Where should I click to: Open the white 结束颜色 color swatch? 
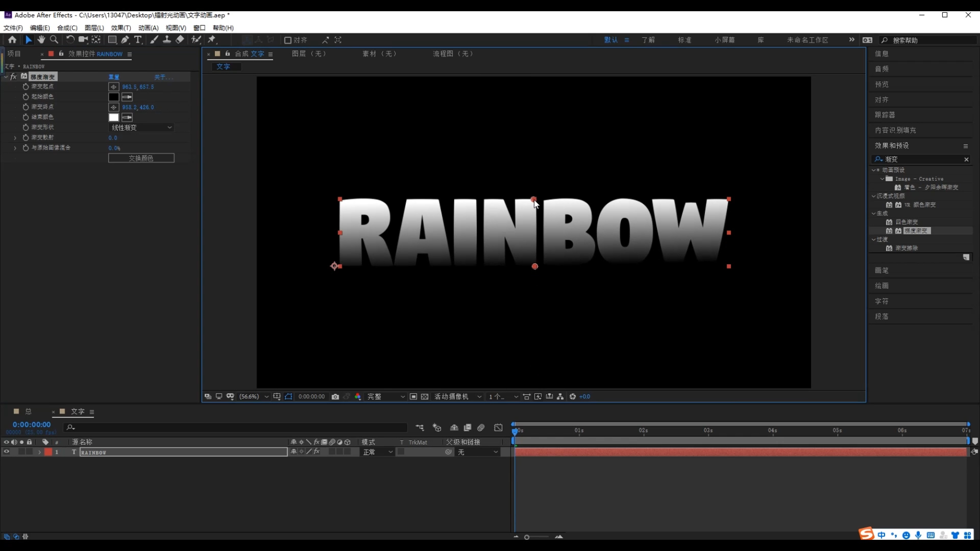click(x=113, y=117)
